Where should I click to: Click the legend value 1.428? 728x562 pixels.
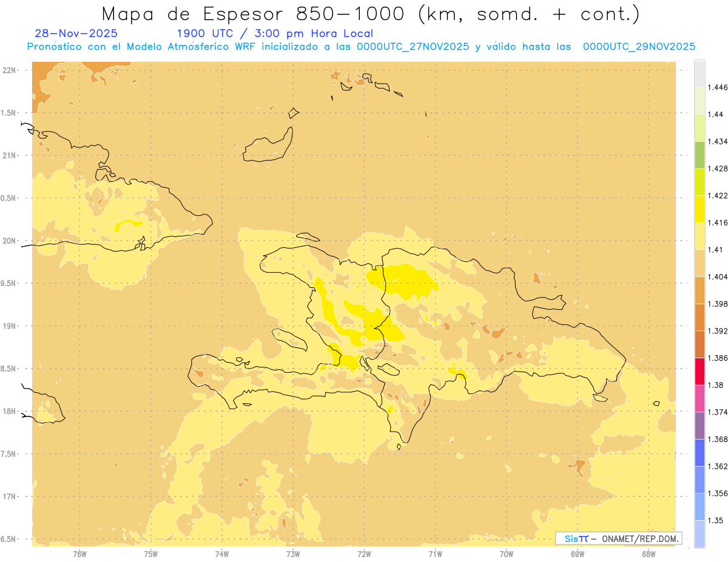(x=718, y=169)
